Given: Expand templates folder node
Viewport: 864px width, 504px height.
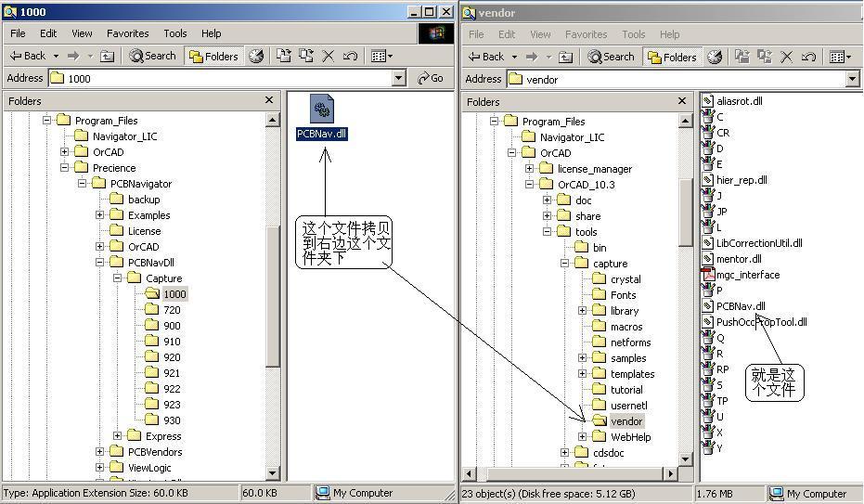Looking at the screenshot, I should pos(583,373).
